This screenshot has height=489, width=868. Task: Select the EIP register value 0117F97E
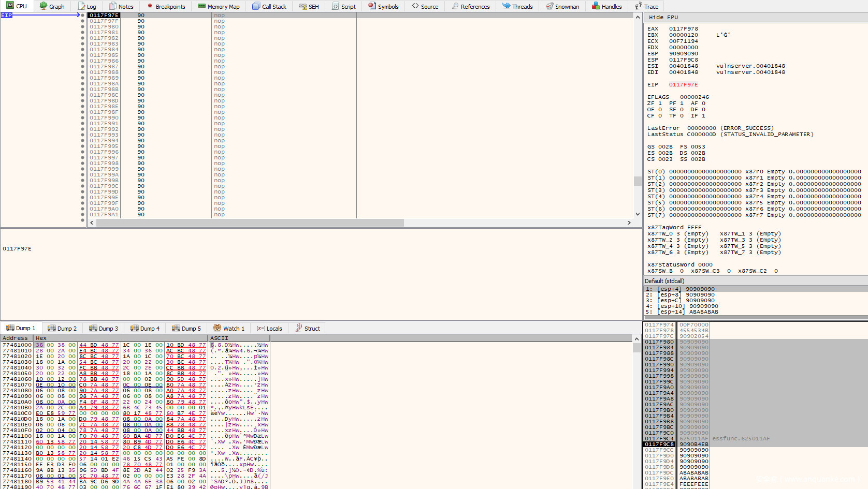coord(683,85)
